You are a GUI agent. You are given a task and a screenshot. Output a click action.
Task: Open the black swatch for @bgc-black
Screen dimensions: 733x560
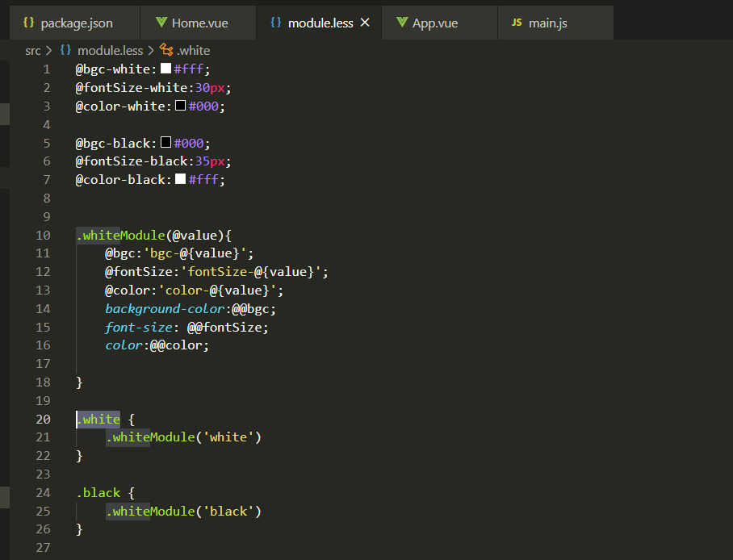[165, 142]
